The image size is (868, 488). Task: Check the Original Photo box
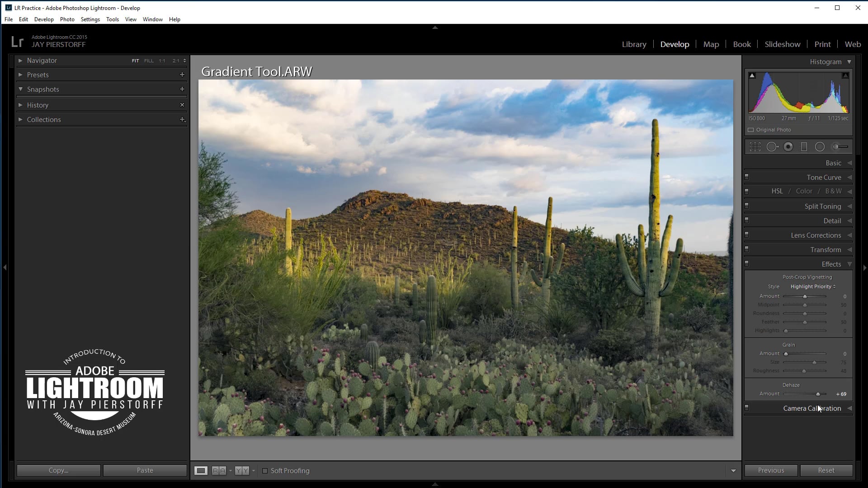(751, 130)
